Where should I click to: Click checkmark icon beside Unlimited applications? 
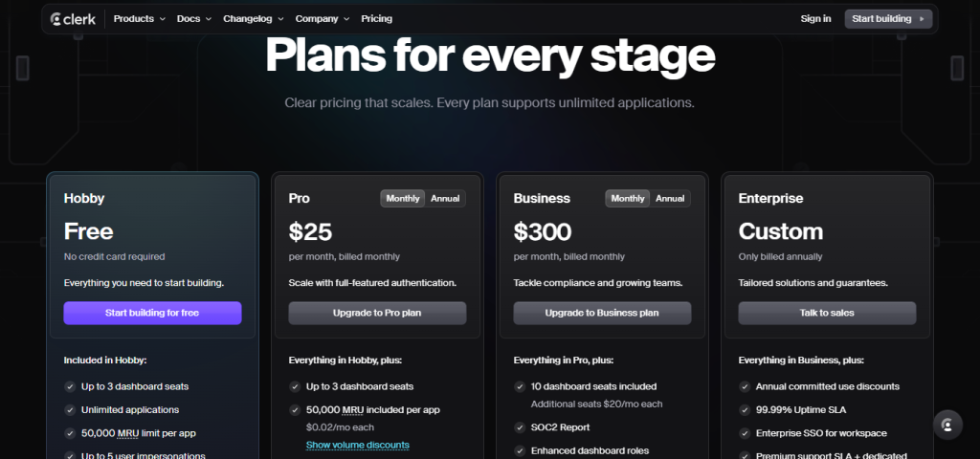tap(70, 409)
